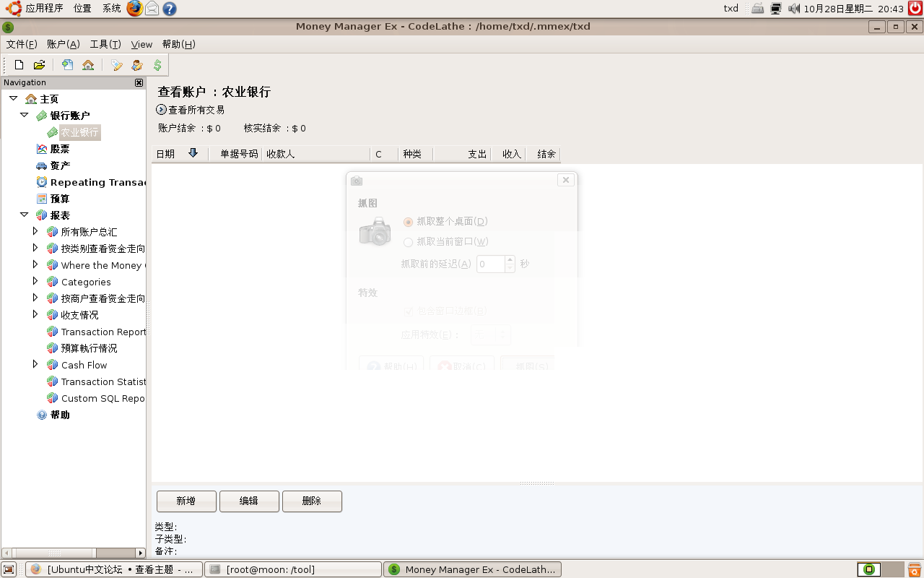Screen dimensions: 924x578
Task: Select 主页 in the navigation tree
Action: 49,99
